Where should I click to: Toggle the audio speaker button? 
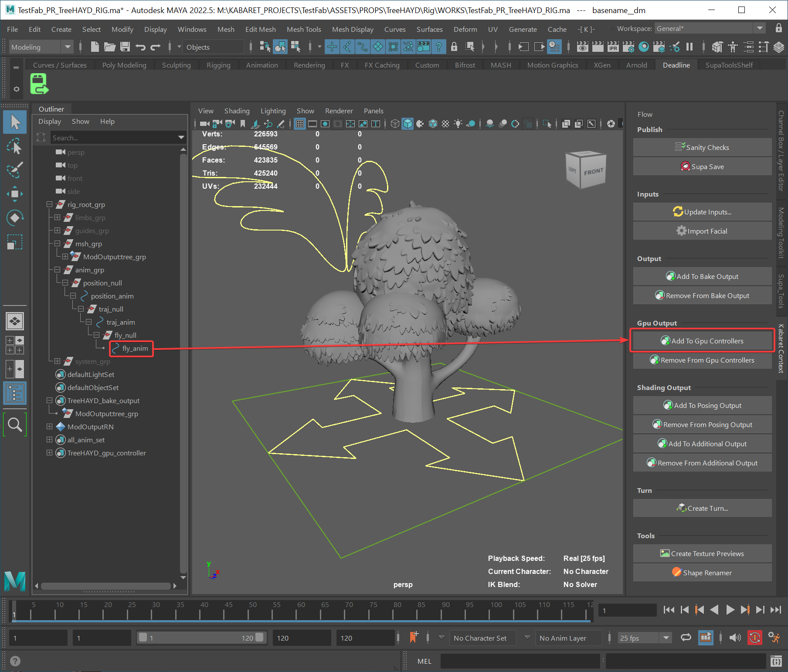tap(735, 638)
